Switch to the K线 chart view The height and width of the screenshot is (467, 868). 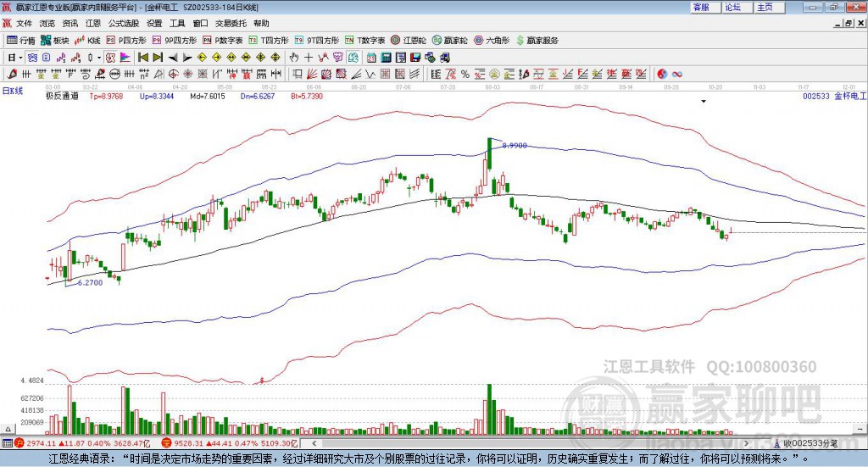click(x=87, y=41)
